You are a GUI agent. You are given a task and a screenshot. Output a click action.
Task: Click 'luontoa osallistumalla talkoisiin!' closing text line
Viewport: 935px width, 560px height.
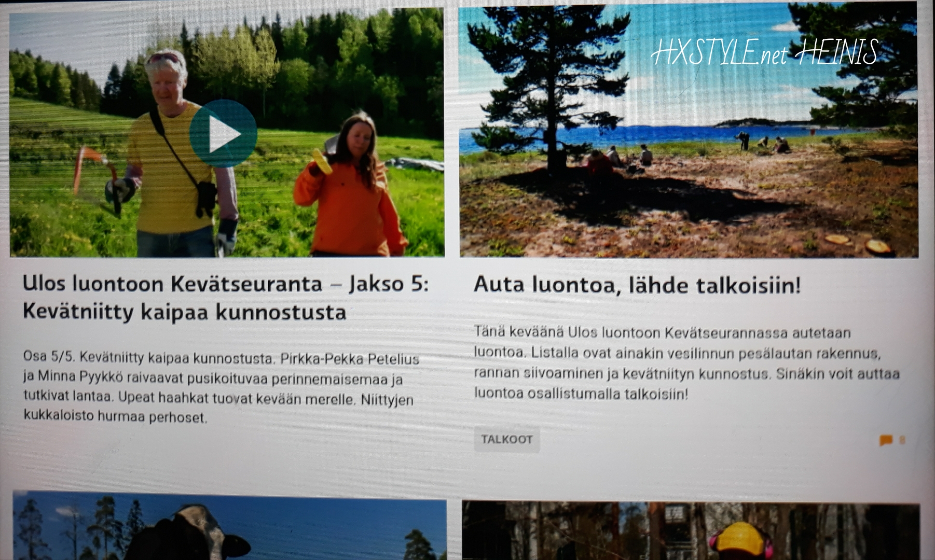[581, 394]
